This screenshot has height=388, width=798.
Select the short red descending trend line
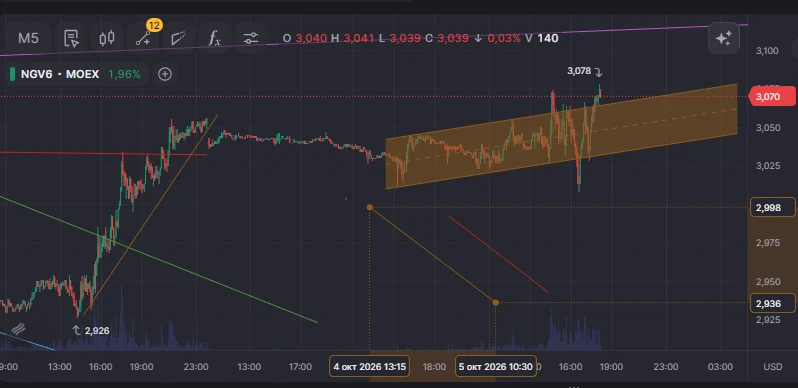click(498, 254)
